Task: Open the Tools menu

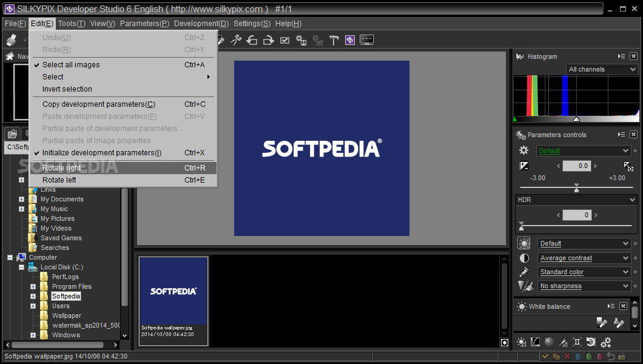Action: (x=72, y=24)
